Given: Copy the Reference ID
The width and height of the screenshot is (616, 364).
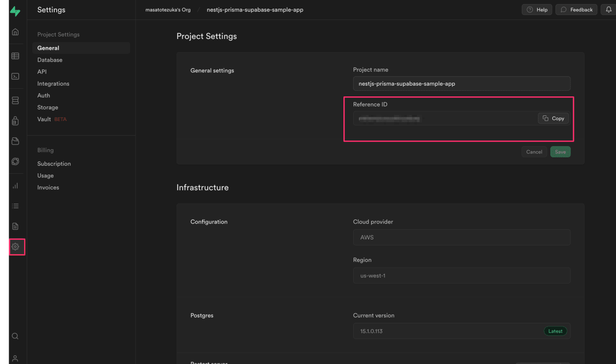Looking at the screenshot, I should 553,118.
